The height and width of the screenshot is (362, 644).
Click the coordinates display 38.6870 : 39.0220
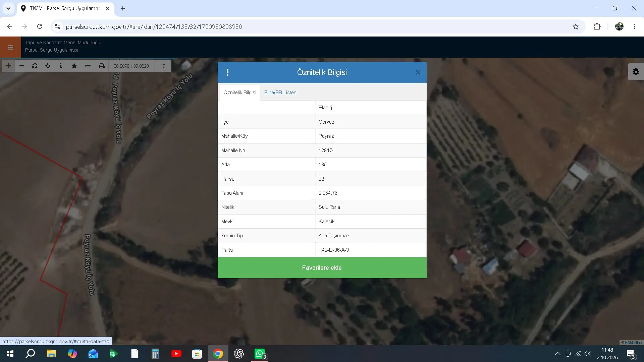(x=131, y=66)
